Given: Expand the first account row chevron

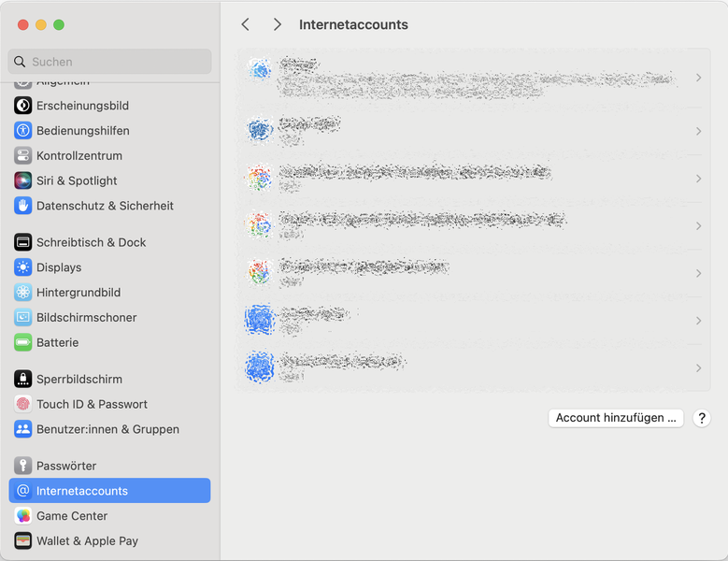Looking at the screenshot, I should tap(698, 79).
